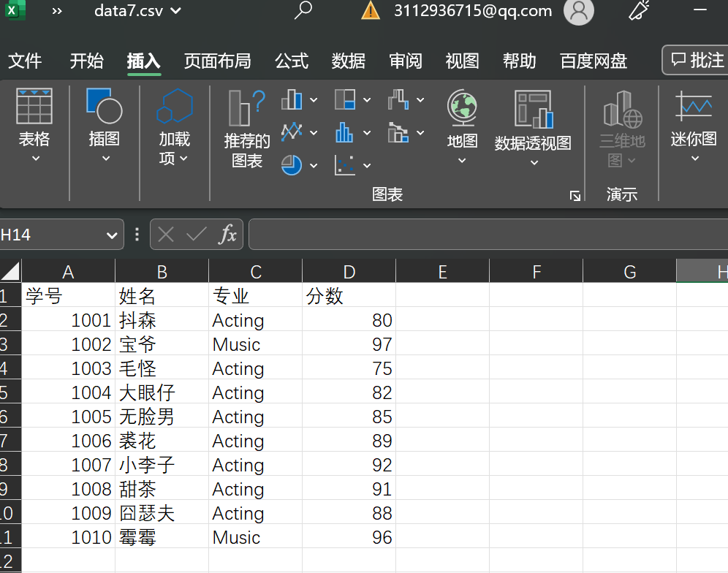Expand the line chart dropdown arrow
728x573 pixels.
314,133
